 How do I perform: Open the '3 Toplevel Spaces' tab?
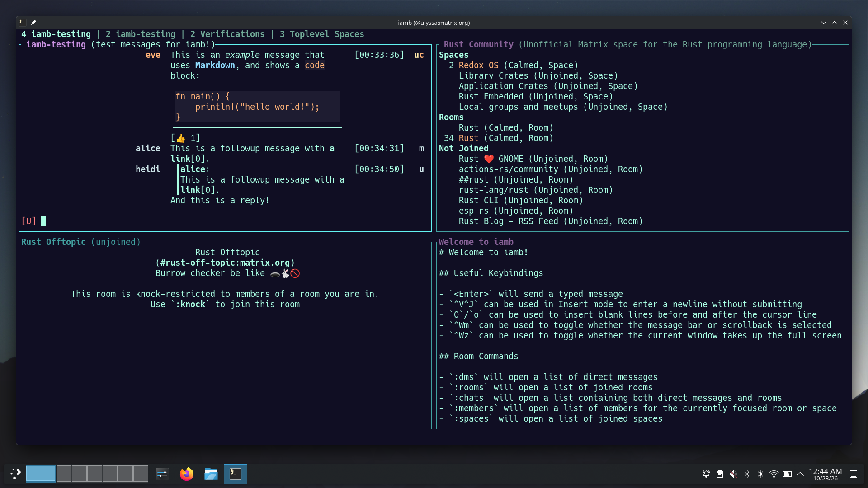point(322,34)
